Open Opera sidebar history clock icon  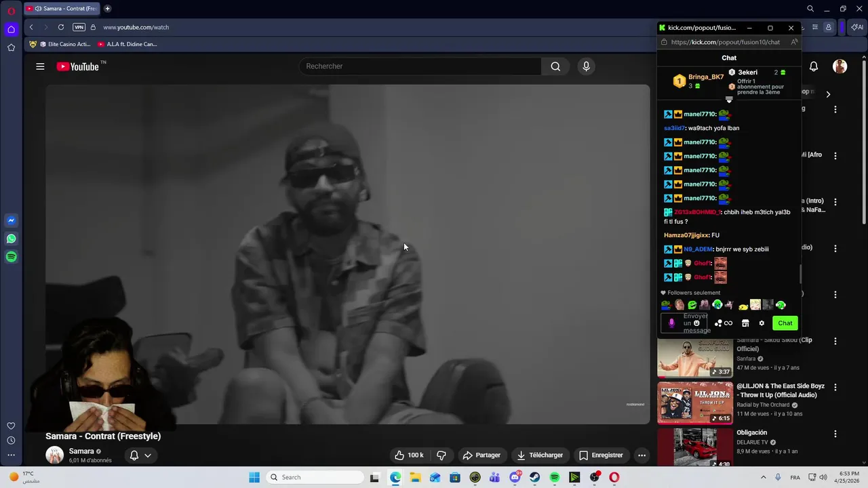[x=11, y=441]
